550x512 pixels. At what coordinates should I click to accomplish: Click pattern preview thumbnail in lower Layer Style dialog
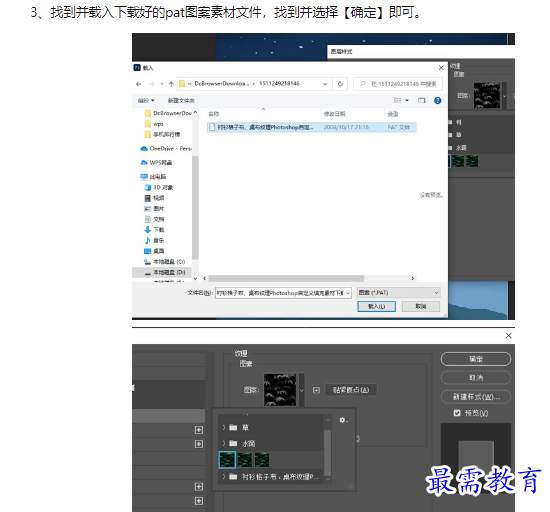[280, 390]
